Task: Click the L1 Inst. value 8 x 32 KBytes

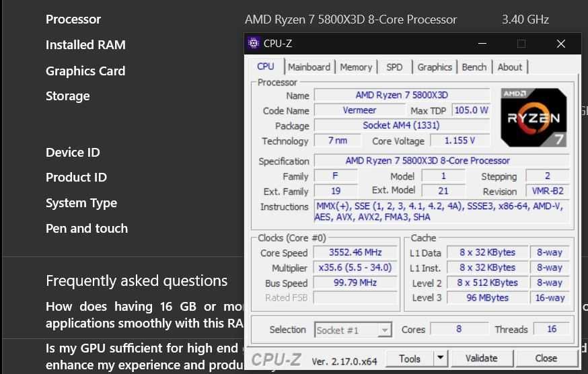Action: 488,268
